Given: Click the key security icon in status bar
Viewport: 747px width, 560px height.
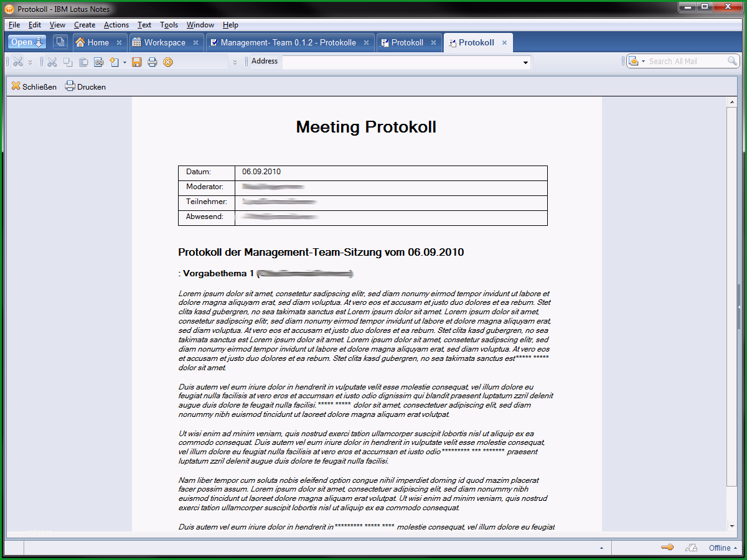Looking at the screenshot, I should point(667,548).
